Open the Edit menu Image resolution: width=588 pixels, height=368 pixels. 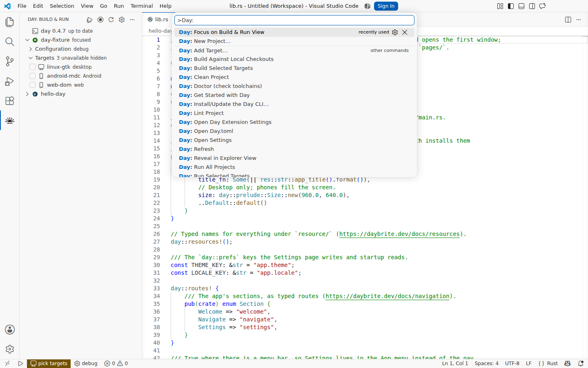[x=38, y=6]
